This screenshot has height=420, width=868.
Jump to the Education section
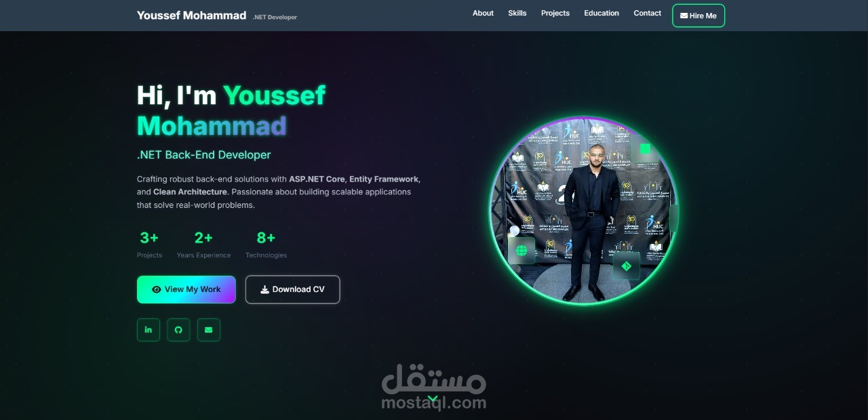(601, 13)
